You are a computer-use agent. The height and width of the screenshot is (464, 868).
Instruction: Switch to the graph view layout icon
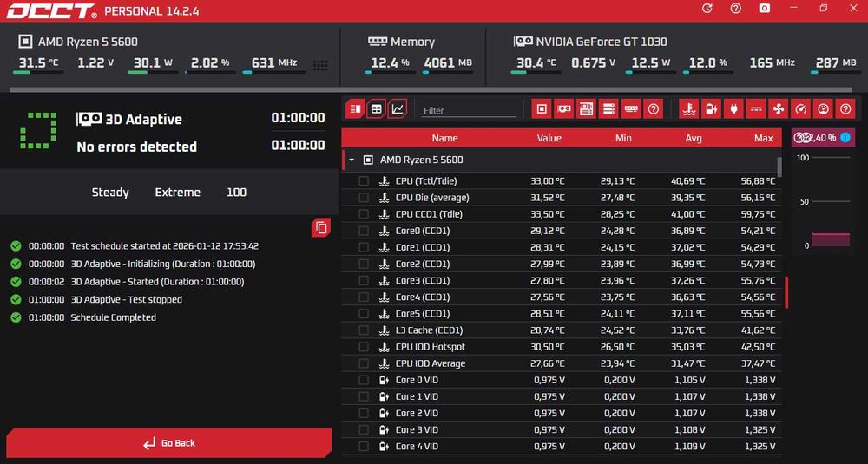pyautogui.click(x=398, y=109)
